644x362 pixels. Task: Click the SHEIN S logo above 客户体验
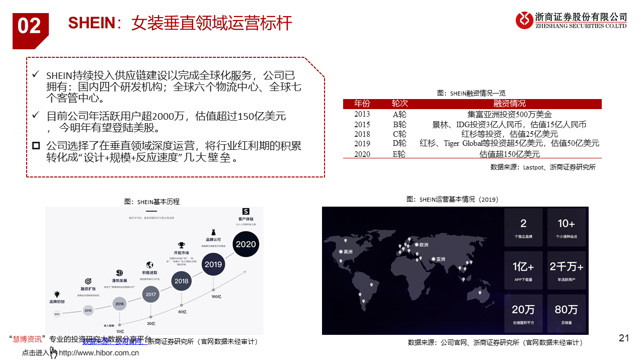pos(246,211)
